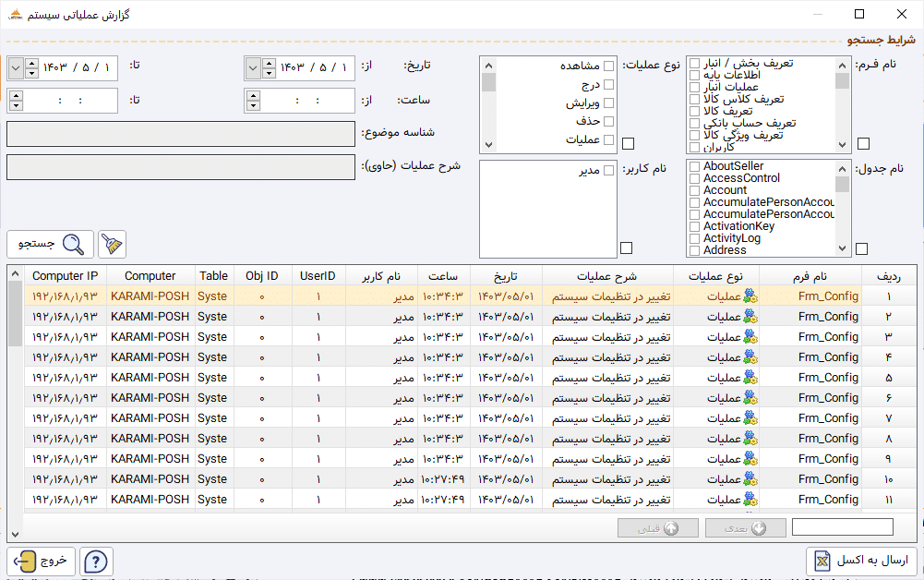Image resolution: width=924 pixels, height=580 pixels.
Task: Click the قبلی previous page button
Action: (657, 528)
